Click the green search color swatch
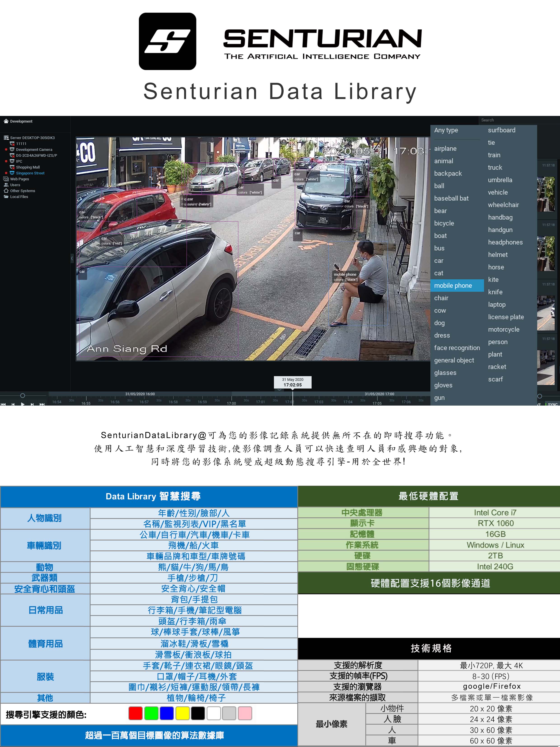 pyautogui.click(x=151, y=713)
